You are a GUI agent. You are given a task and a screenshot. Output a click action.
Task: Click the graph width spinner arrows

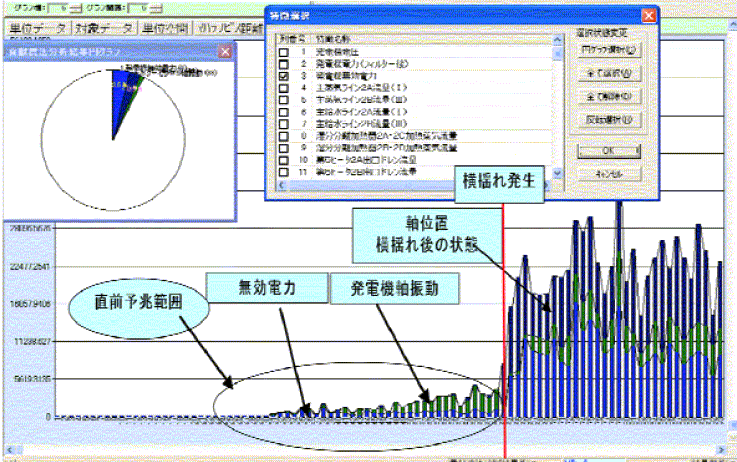click(x=77, y=8)
